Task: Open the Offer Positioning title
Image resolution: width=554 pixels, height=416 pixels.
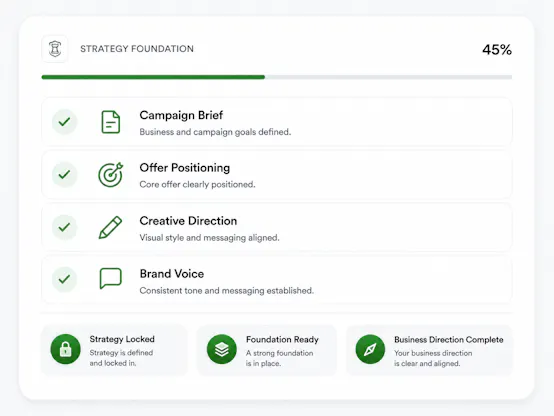Action: click(184, 168)
